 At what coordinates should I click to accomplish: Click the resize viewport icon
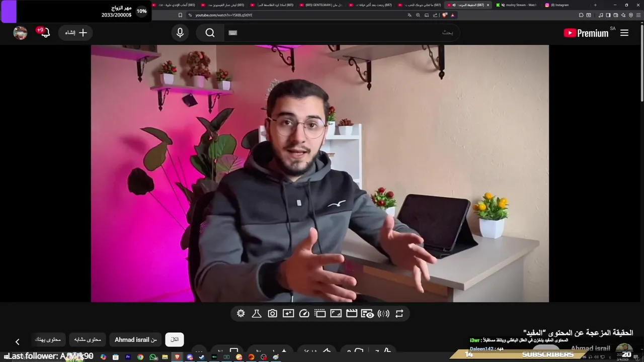(336, 314)
